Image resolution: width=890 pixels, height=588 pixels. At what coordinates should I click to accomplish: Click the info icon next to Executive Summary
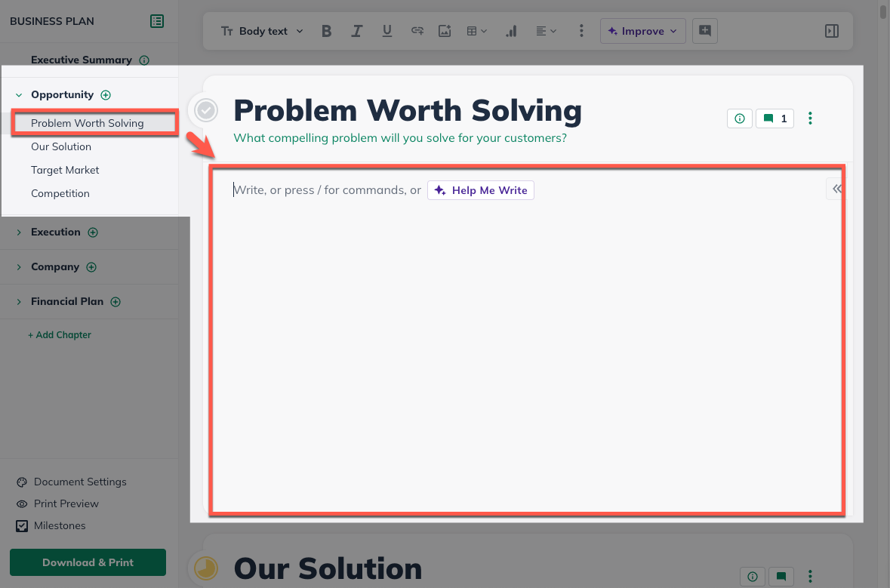point(143,60)
